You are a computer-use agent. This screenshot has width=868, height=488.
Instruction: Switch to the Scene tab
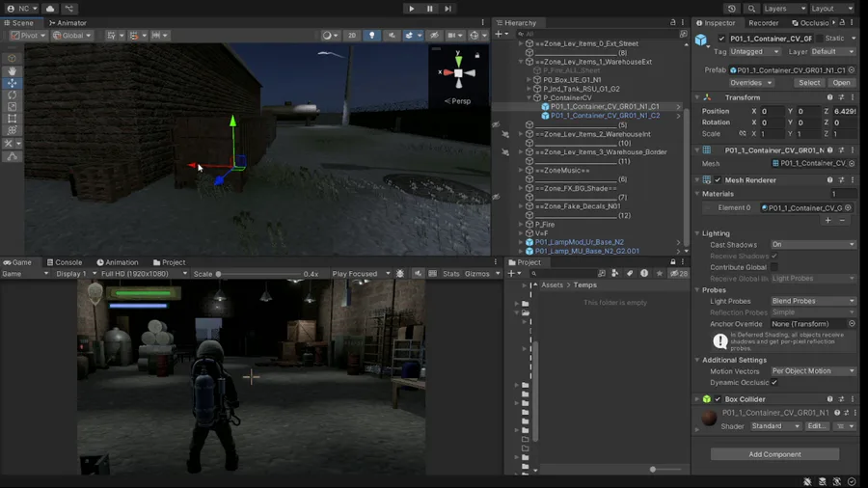click(19, 23)
